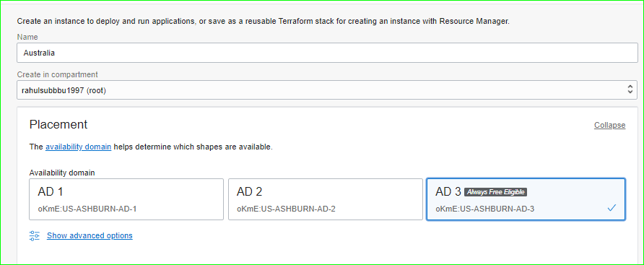Click the sliders icon beside Show advanced options

tap(35, 235)
